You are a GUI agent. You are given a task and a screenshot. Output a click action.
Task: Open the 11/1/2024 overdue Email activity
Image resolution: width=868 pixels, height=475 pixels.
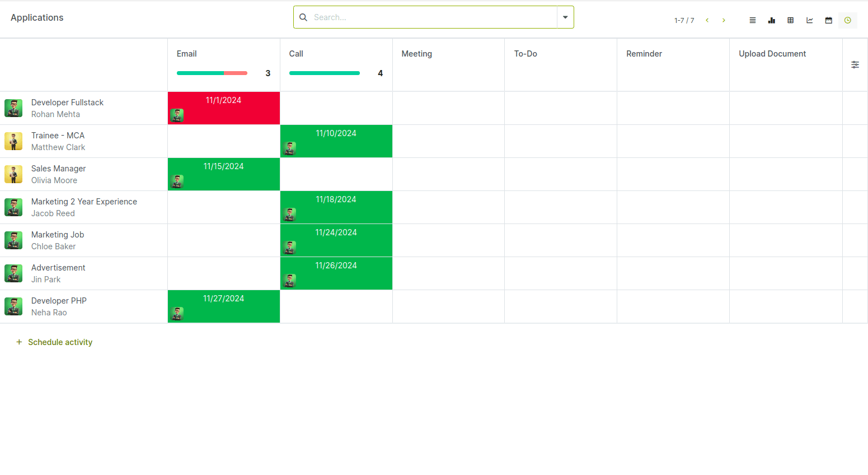[224, 108]
